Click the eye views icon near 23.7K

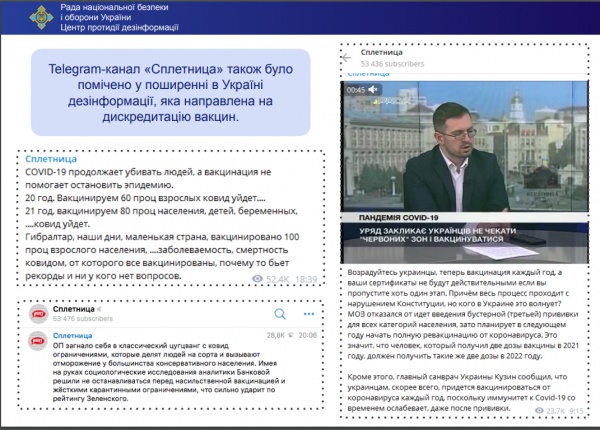point(539,410)
